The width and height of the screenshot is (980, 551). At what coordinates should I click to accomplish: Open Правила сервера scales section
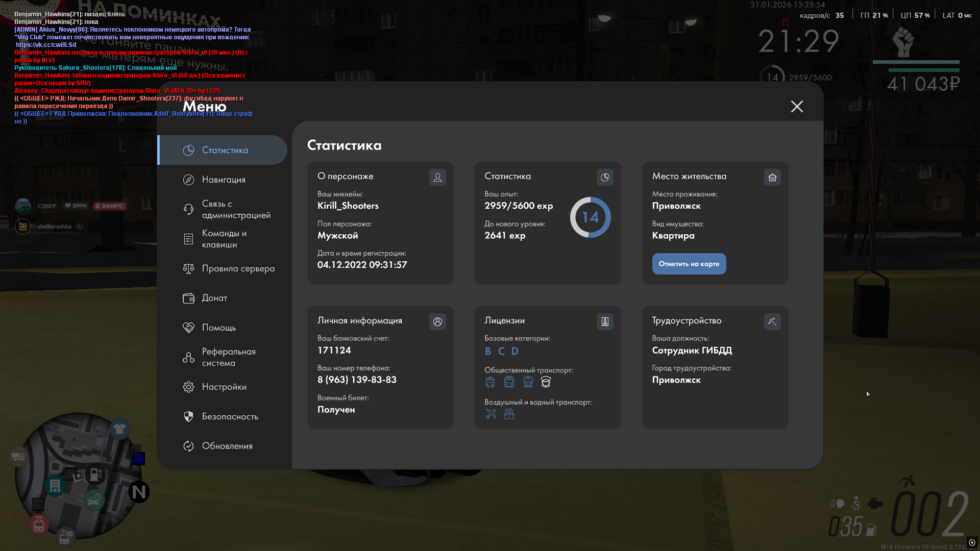(x=237, y=268)
